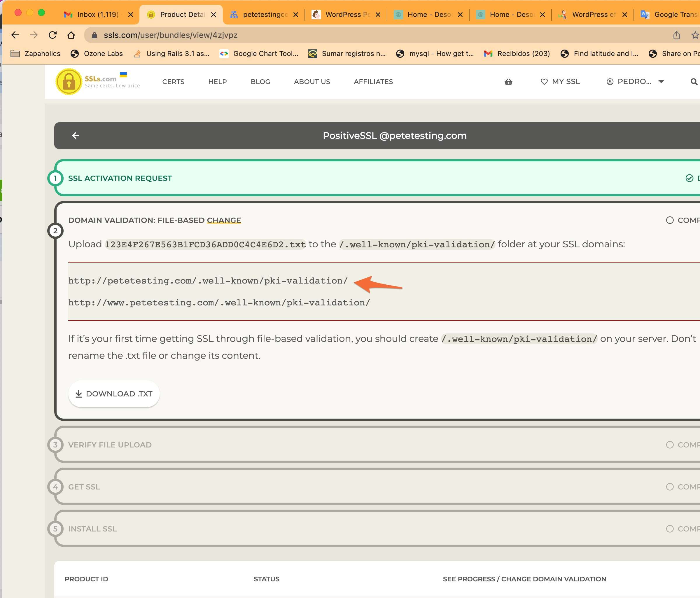The width and height of the screenshot is (700, 598).
Task: Click the back arrow in PositiveSSL header
Action: point(75,135)
